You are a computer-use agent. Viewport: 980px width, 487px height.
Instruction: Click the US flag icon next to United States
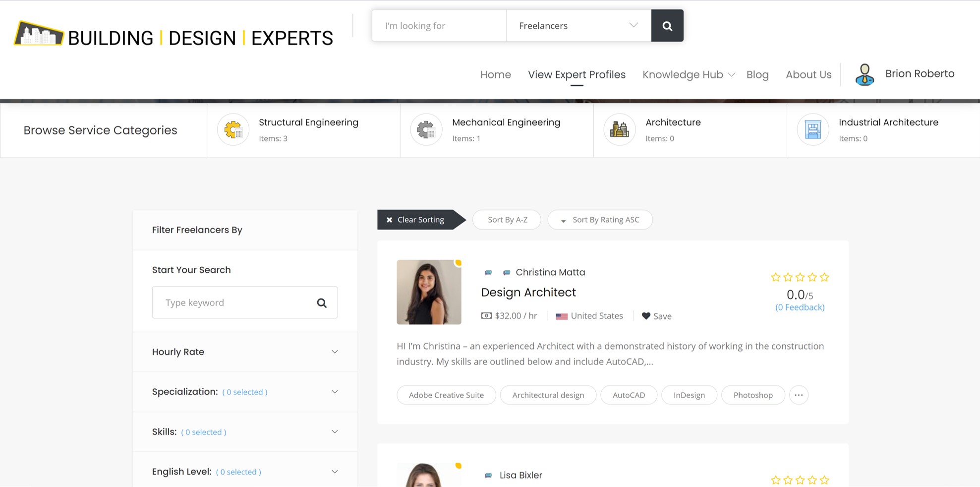pyautogui.click(x=562, y=316)
